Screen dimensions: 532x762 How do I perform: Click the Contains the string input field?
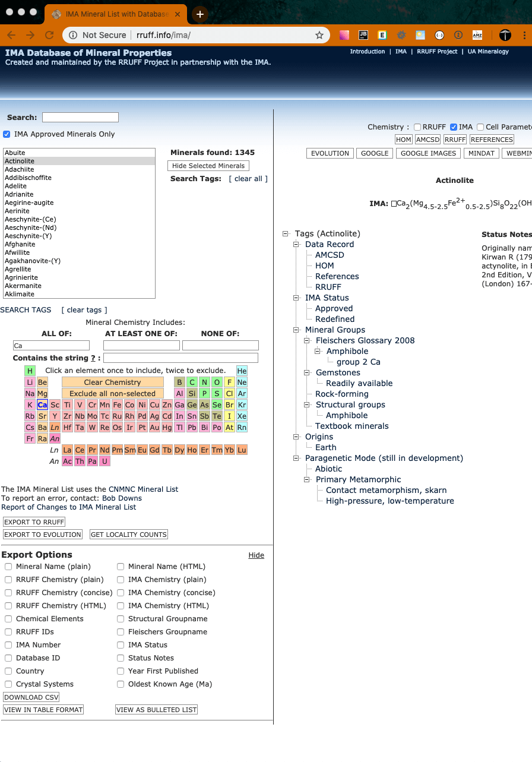point(181,358)
